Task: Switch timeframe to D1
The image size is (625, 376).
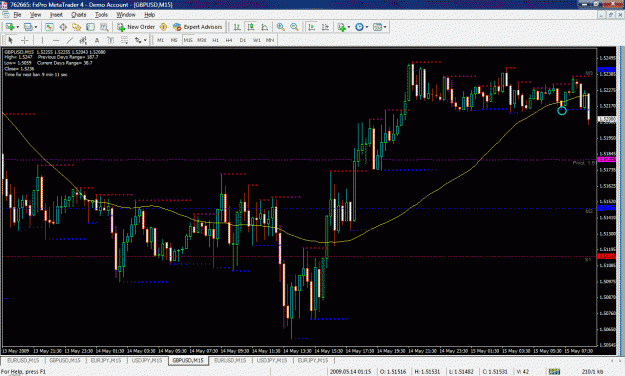Action: tap(242, 40)
